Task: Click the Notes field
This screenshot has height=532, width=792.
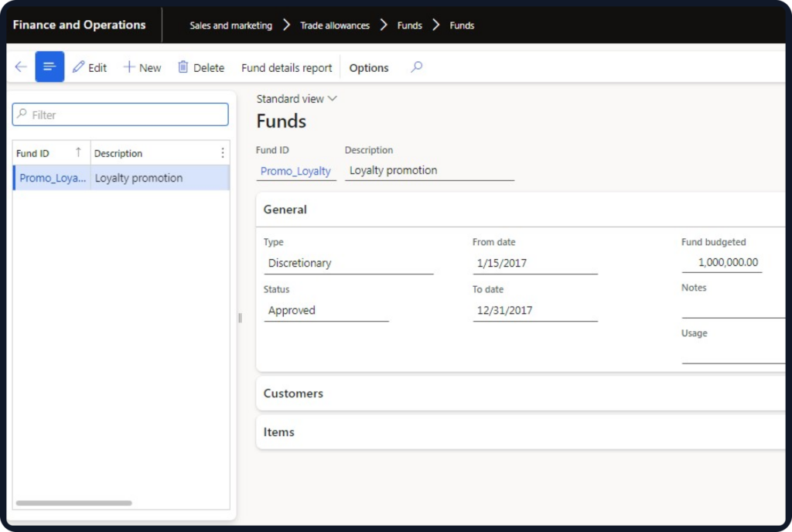Action: tap(733, 308)
